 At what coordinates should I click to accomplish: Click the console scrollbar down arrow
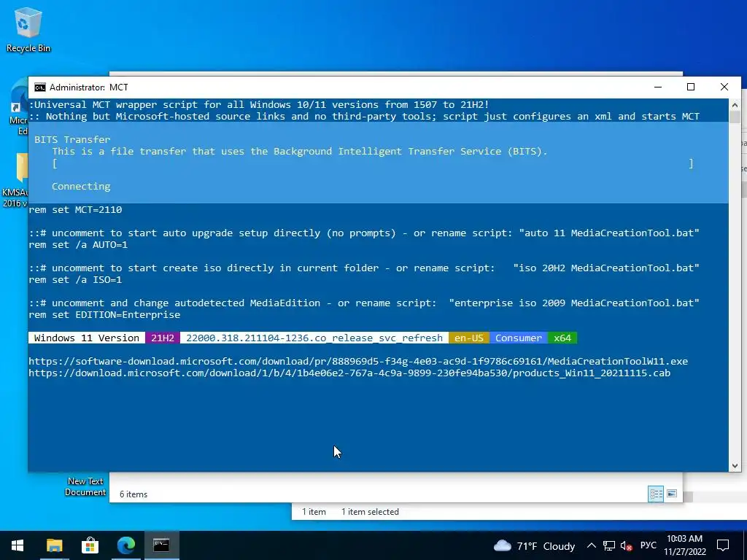[735, 466]
